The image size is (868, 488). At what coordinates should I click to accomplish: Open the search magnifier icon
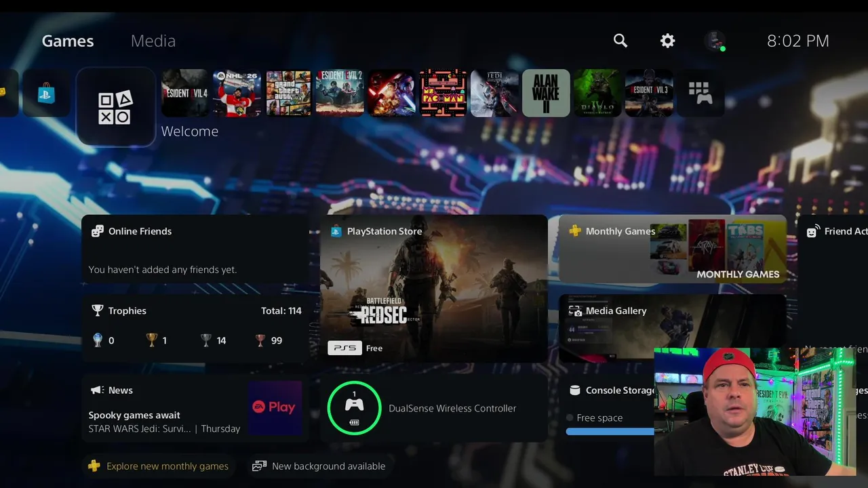coord(620,41)
